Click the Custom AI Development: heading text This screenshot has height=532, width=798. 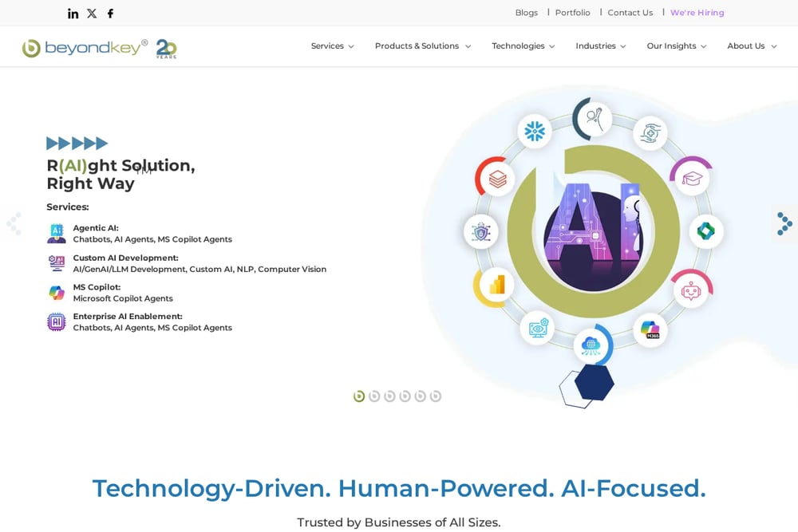126,258
